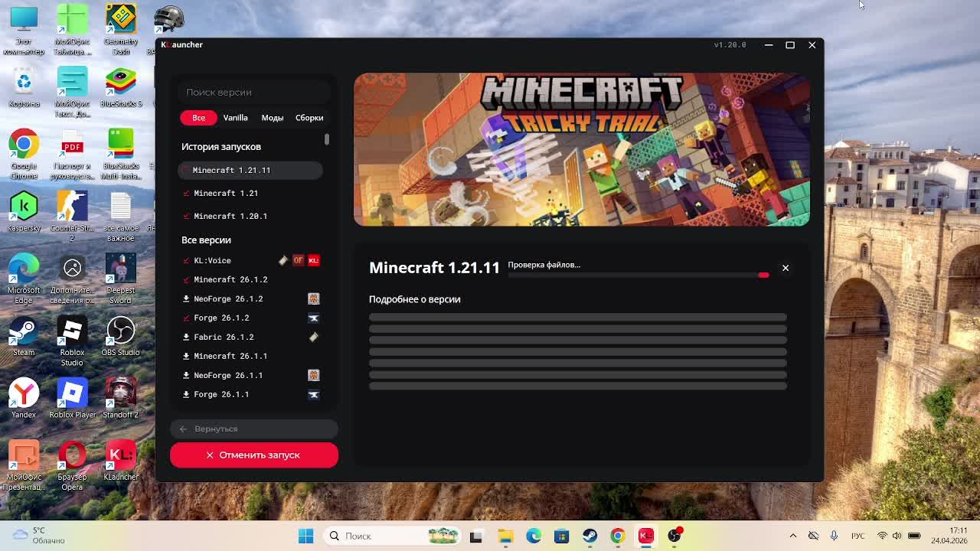
Task: Open the Roblox Player desktop shortcut
Action: click(x=72, y=398)
